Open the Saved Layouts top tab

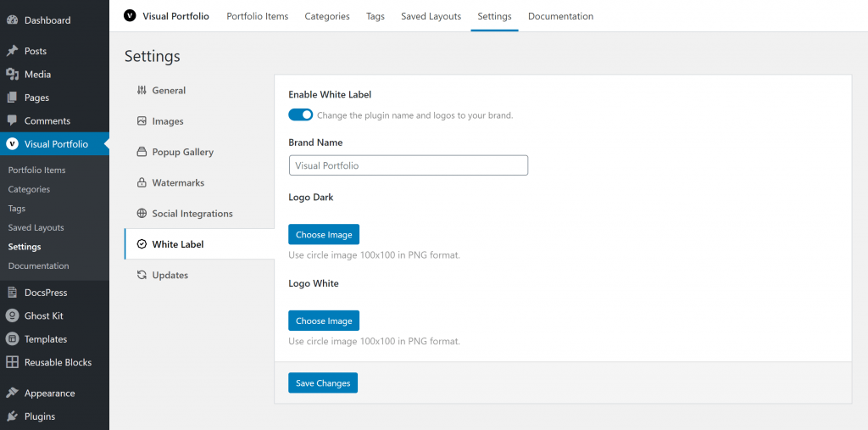(x=431, y=16)
